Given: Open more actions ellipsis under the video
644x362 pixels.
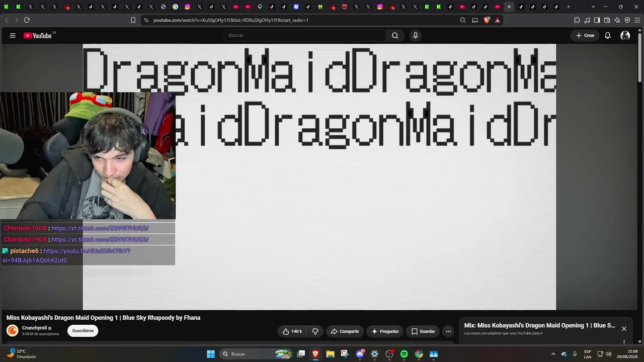Looking at the screenshot, I should click(x=448, y=331).
